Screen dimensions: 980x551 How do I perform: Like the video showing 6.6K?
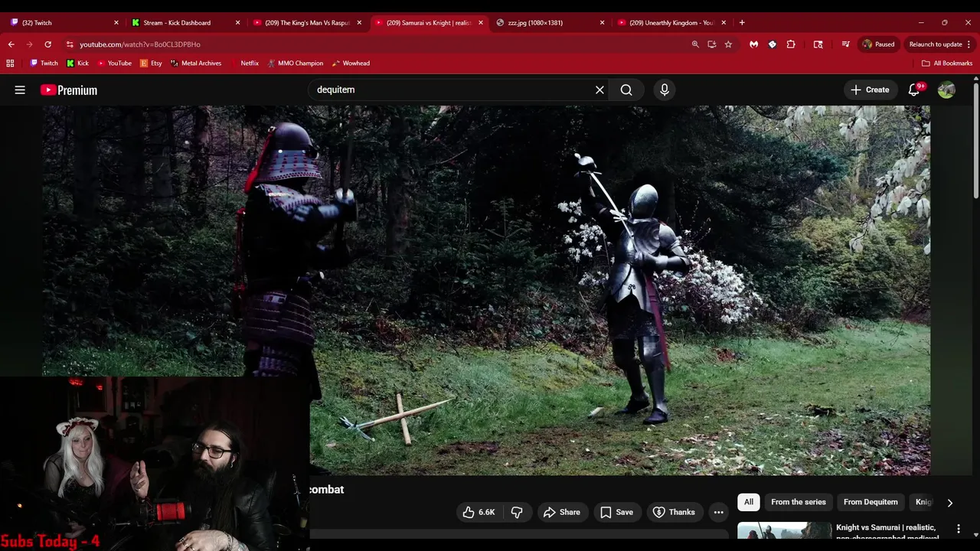coord(479,512)
